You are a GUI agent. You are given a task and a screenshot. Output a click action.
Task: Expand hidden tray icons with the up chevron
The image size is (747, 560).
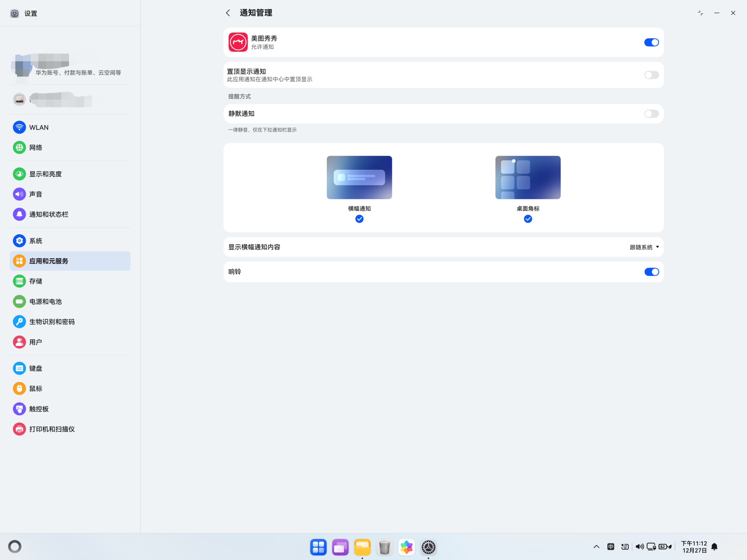(596, 546)
